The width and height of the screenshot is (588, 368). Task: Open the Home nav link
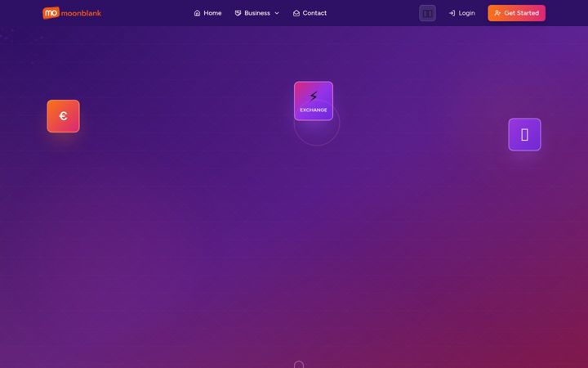[x=207, y=13]
